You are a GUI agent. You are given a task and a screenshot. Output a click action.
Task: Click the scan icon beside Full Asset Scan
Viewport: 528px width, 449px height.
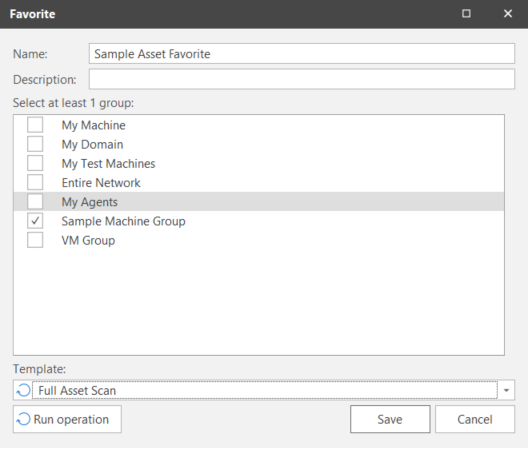pyautogui.click(x=23, y=390)
